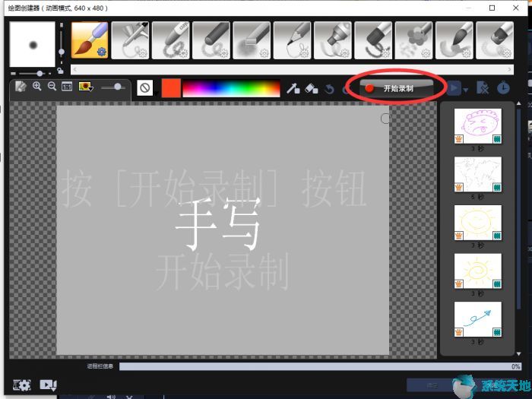
Task: Change duration with the clock icon
Action: coord(503,87)
